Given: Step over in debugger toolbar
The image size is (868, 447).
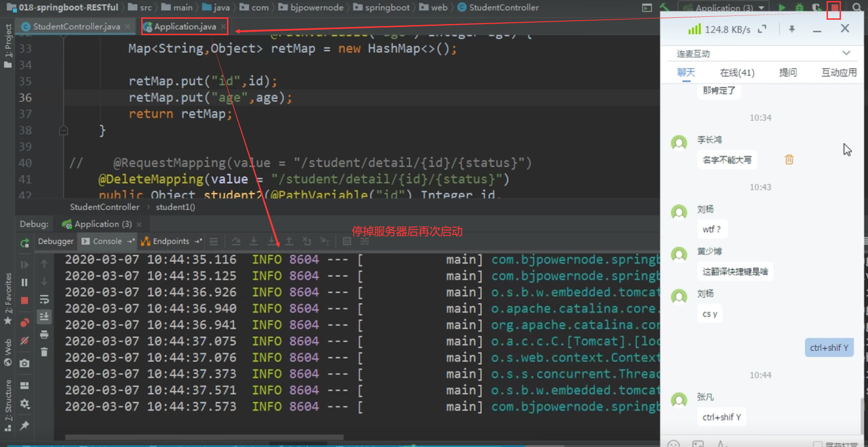Looking at the screenshot, I should [236, 241].
